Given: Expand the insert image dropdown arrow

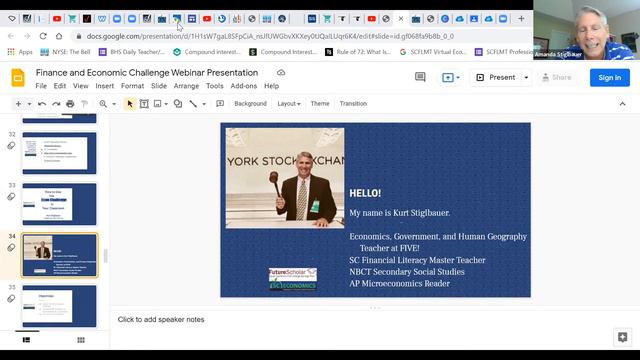Looking at the screenshot, I should (166, 104).
